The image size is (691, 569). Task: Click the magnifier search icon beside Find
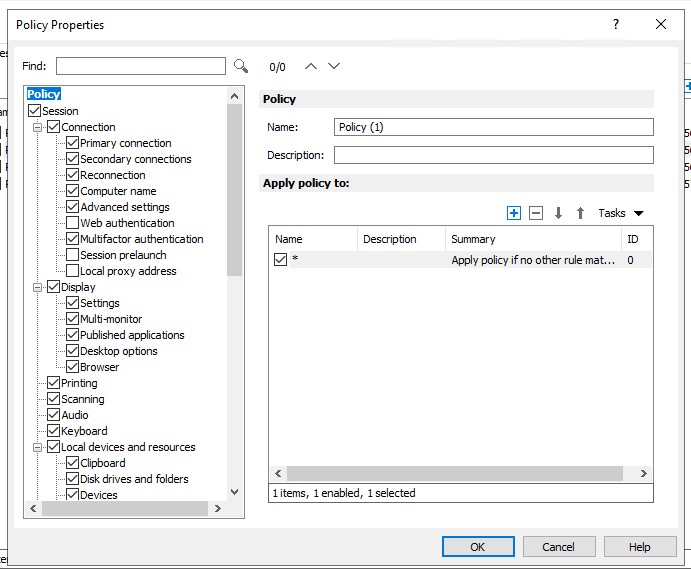pyautogui.click(x=241, y=66)
